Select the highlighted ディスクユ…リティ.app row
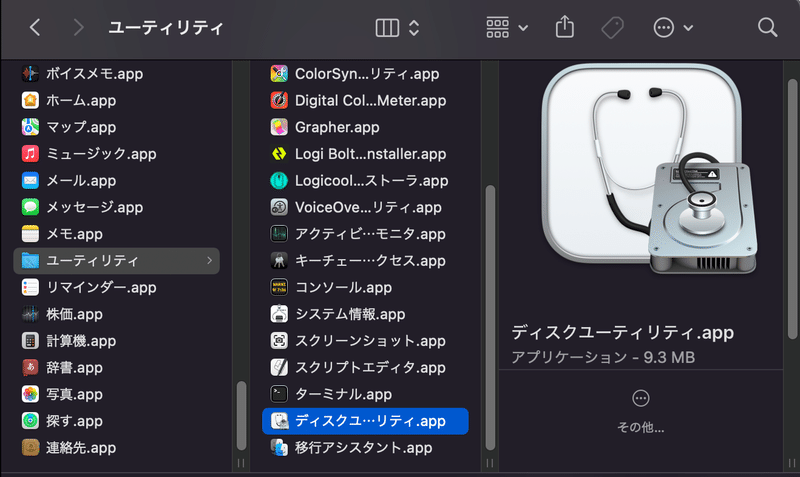This screenshot has width=800, height=477. [365, 421]
